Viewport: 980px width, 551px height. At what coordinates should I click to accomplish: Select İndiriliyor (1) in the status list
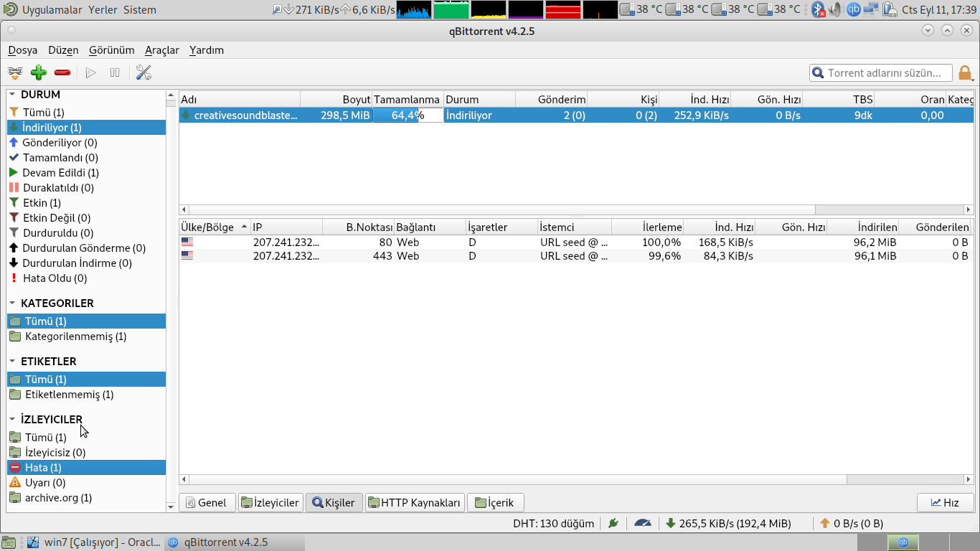(86, 128)
